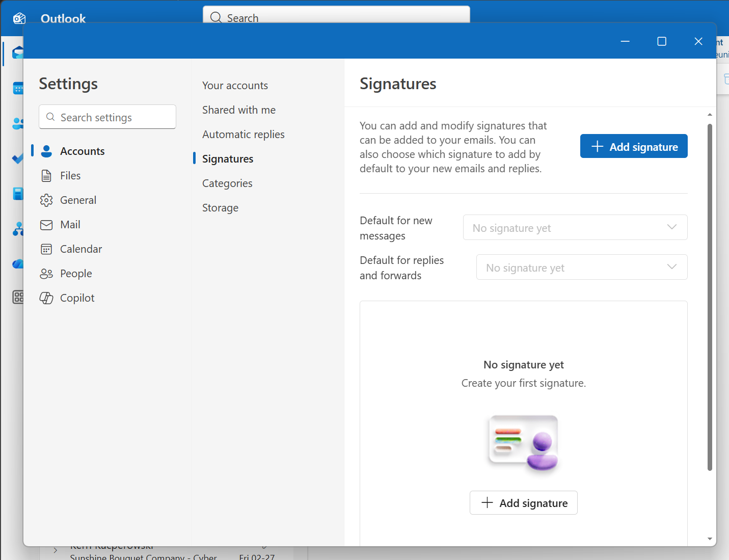729x560 pixels.
Task: Open the Your accounts section
Action: pyautogui.click(x=235, y=86)
